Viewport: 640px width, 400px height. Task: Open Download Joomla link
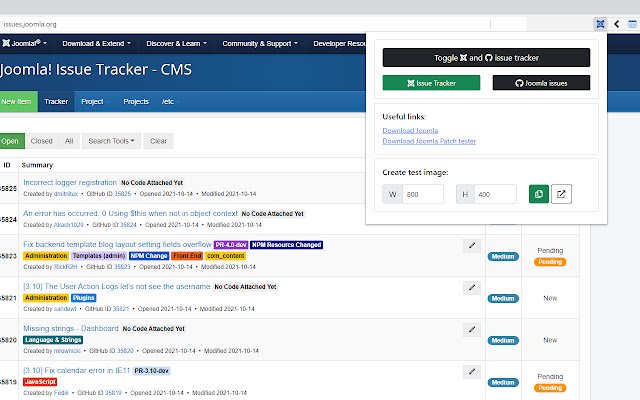click(410, 130)
